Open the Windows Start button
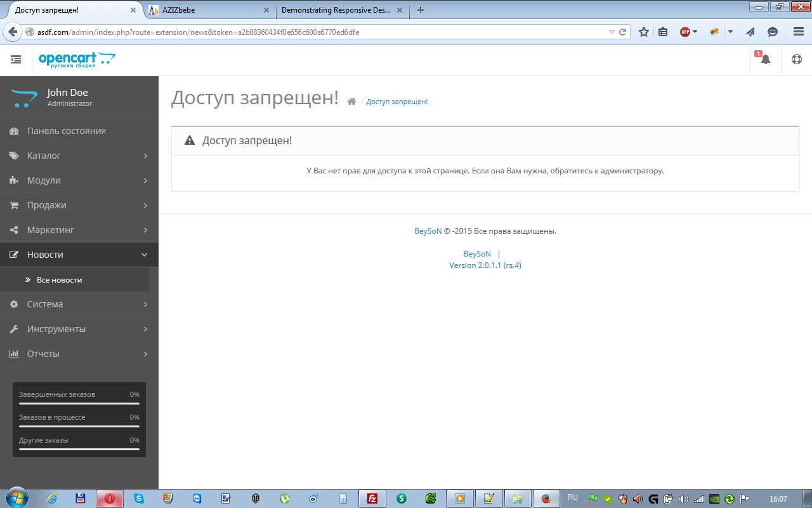The height and width of the screenshot is (508, 812). (x=16, y=498)
